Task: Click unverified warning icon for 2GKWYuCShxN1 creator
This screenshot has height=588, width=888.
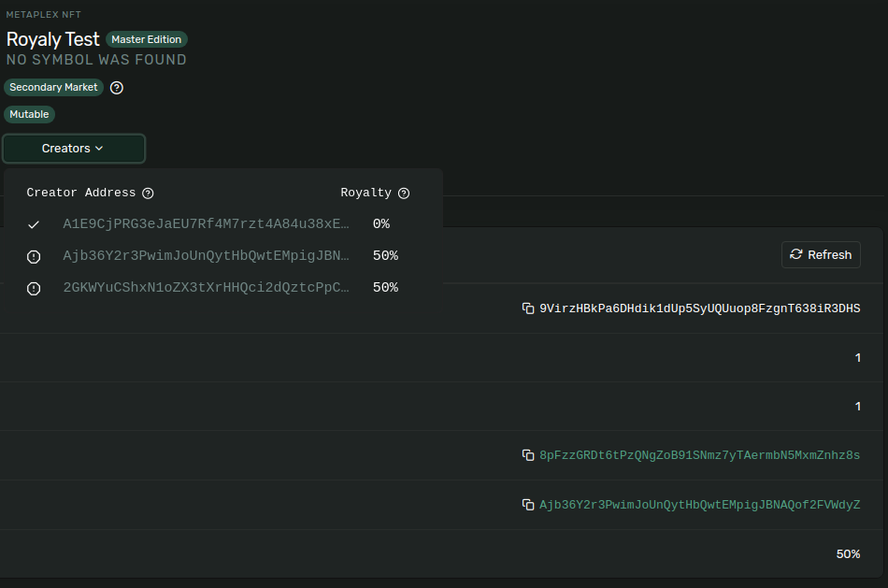Action: point(34,288)
